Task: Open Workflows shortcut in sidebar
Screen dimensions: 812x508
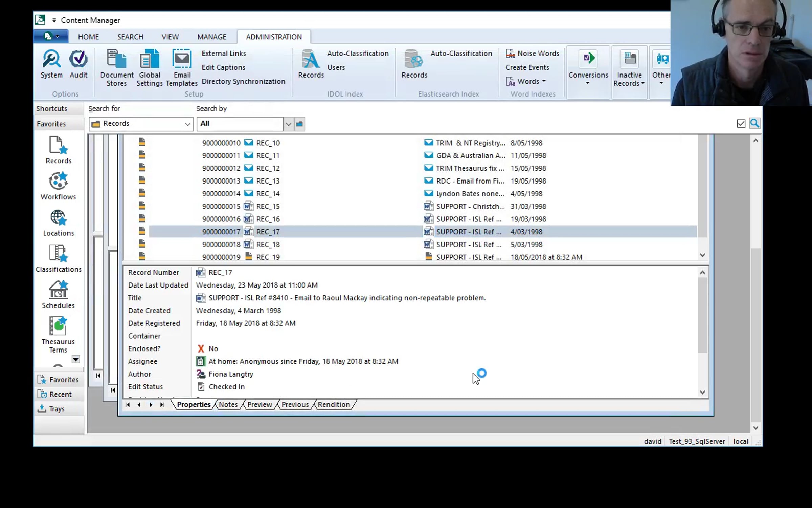Action: [58, 186]
